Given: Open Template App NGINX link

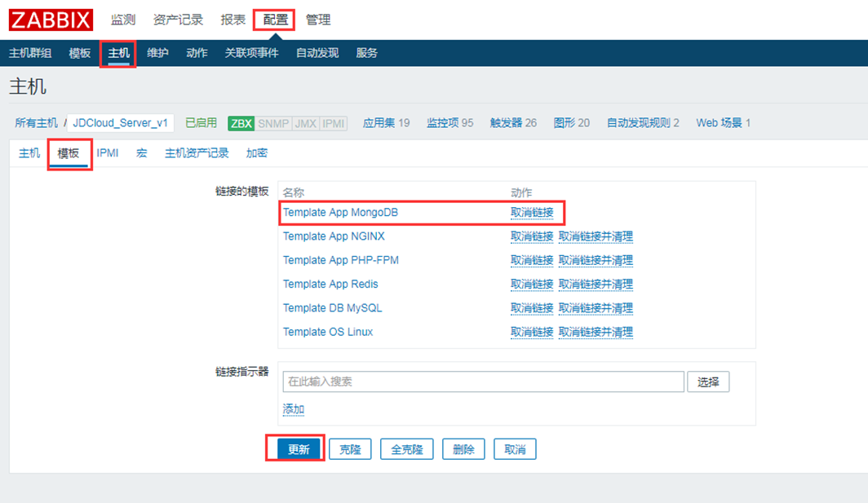Looking at the screenshot, I should [334, 236].
